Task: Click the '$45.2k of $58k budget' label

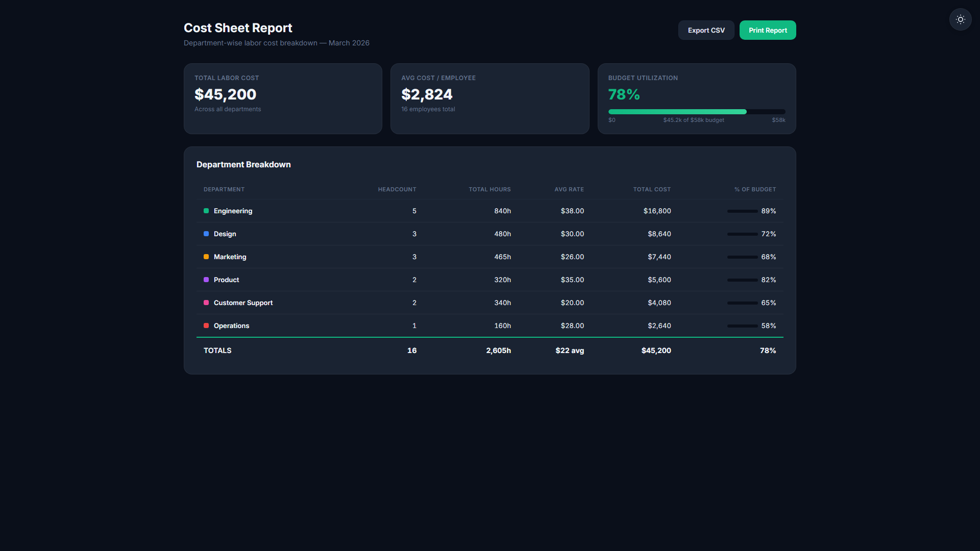Action: (694, 120)
